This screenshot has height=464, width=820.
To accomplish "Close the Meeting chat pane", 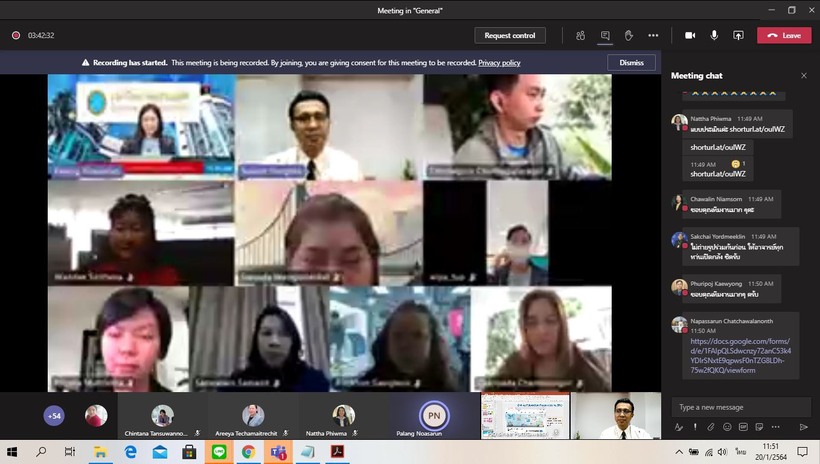I will click(x=804, y=76).
